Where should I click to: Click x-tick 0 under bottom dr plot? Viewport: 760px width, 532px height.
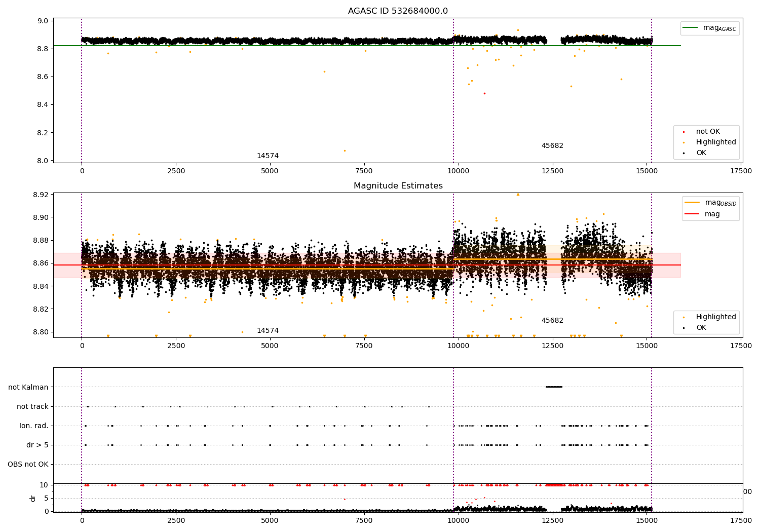click(x=82, y=520)
